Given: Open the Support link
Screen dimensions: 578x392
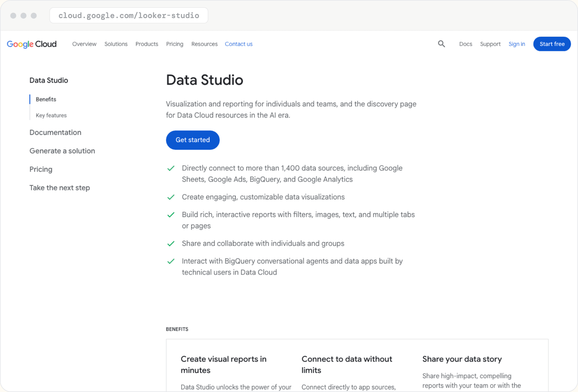Looking at the screenshot, I should coord(490,44).
